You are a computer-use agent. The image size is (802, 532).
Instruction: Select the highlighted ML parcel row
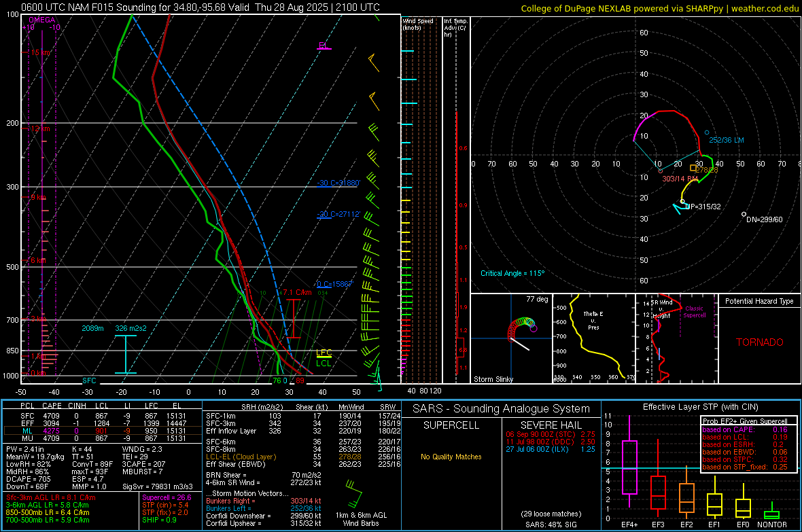click(103, 431)
